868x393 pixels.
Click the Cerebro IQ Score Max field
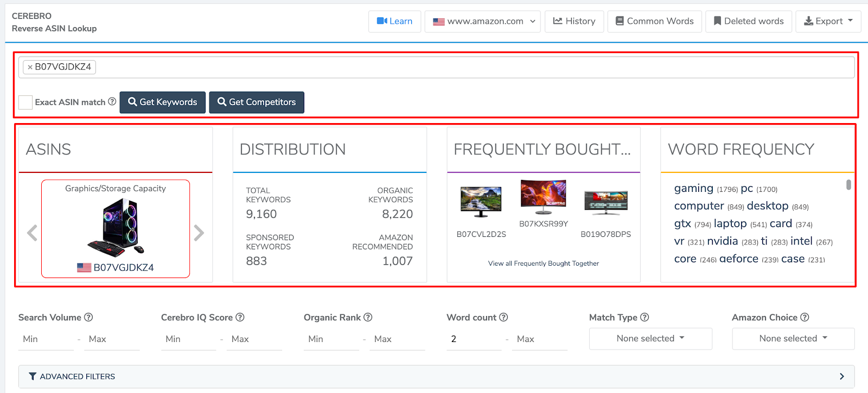[x=254, y=339]
